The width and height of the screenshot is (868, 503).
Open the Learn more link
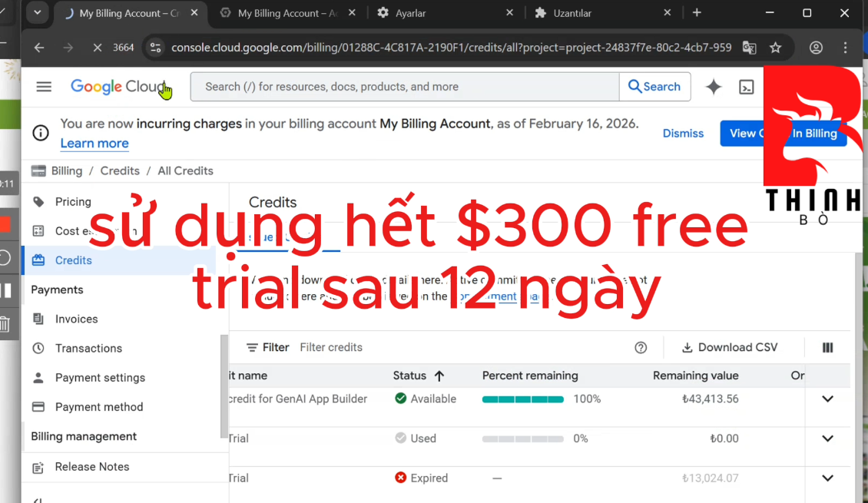click(94, 144)
